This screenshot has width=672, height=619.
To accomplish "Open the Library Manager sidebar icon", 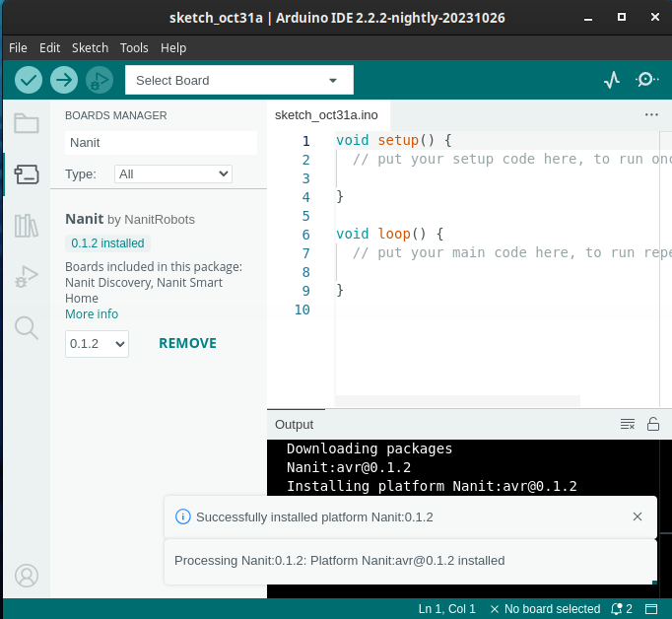I will click(27, 226).
